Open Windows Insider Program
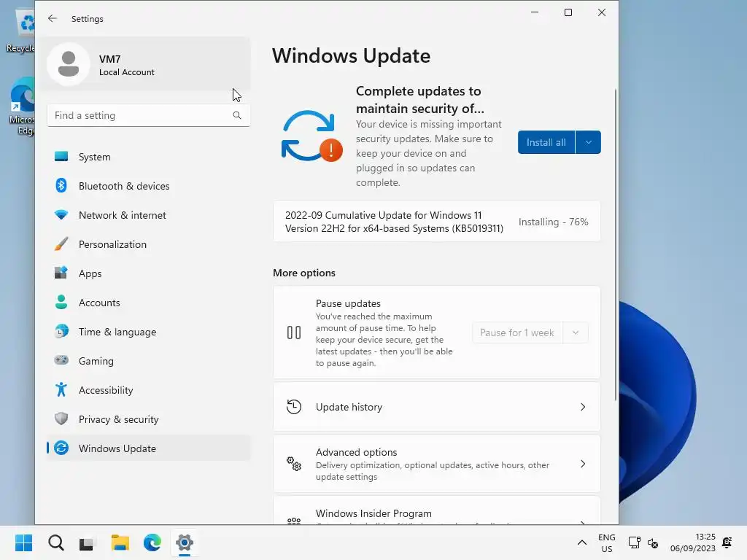The height and width of the screenshot is (560, 747). [436, 510]
